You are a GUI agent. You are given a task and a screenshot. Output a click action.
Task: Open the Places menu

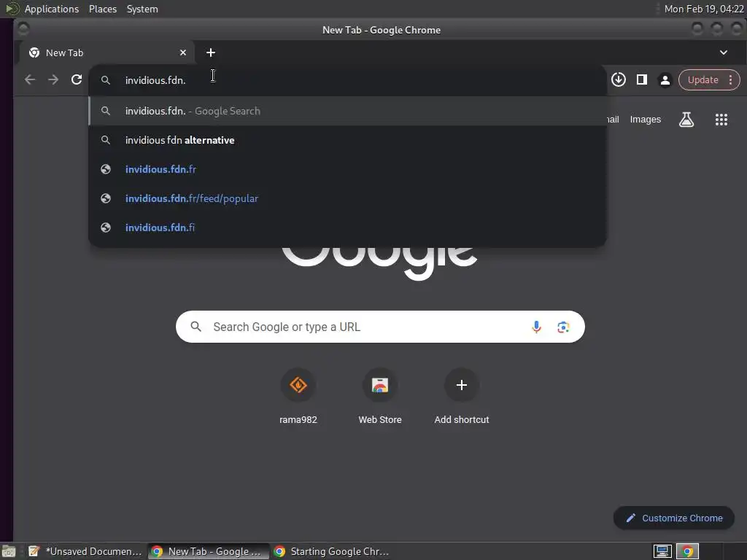[x=103, y=9]
